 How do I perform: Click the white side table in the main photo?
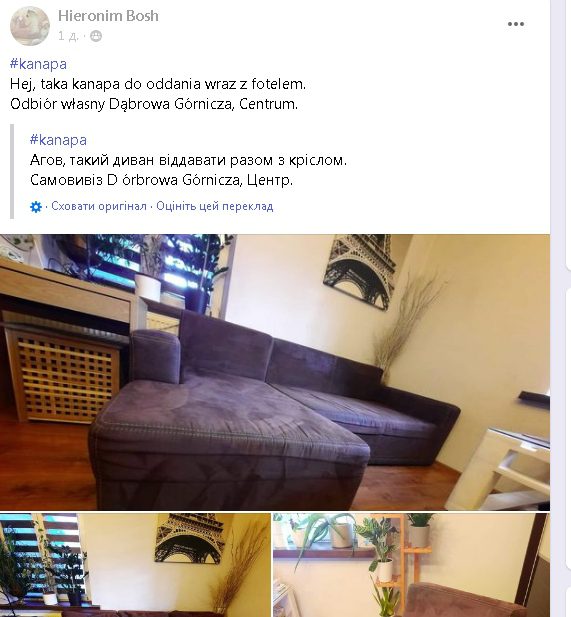(x=500, y=468)
